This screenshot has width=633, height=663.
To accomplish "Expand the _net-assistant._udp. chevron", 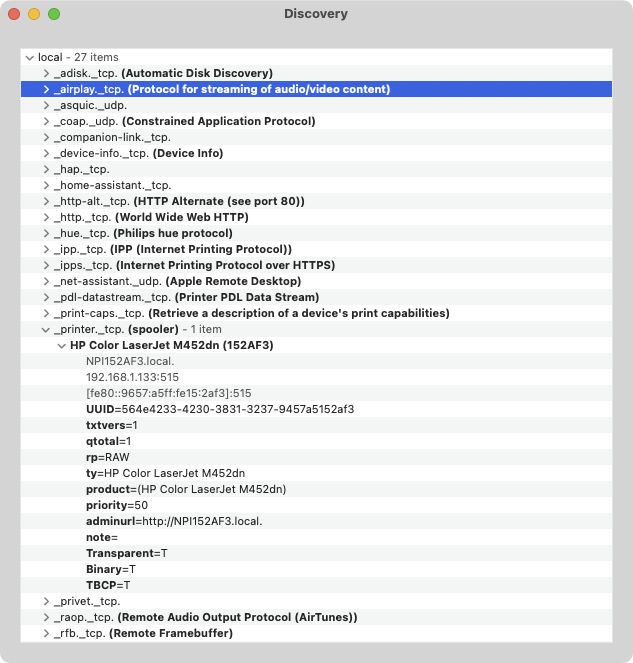I will click(x=46, y=281).
